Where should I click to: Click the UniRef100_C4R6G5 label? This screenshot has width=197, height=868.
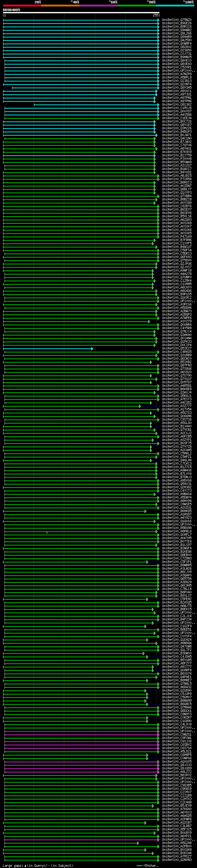(x=176, y=352)
